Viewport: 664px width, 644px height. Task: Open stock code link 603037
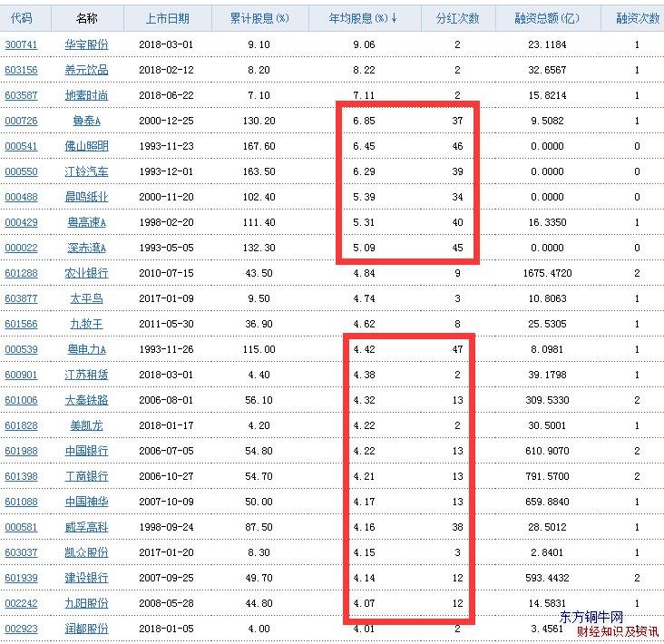click(x=21, y=552)
